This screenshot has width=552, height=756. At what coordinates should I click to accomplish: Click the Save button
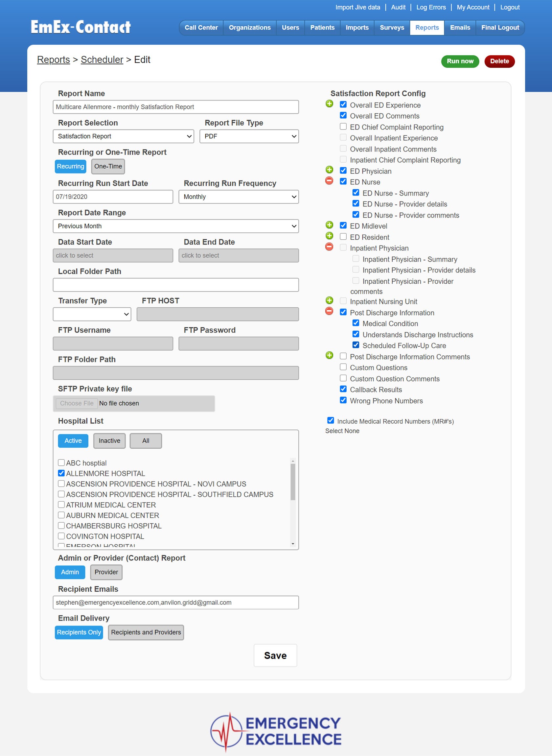[275, 655]
